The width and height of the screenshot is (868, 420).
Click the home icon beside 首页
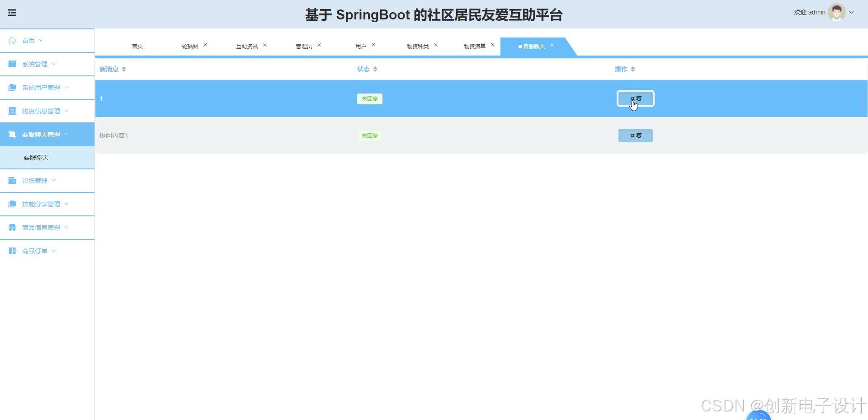click(x=12, y=40)
